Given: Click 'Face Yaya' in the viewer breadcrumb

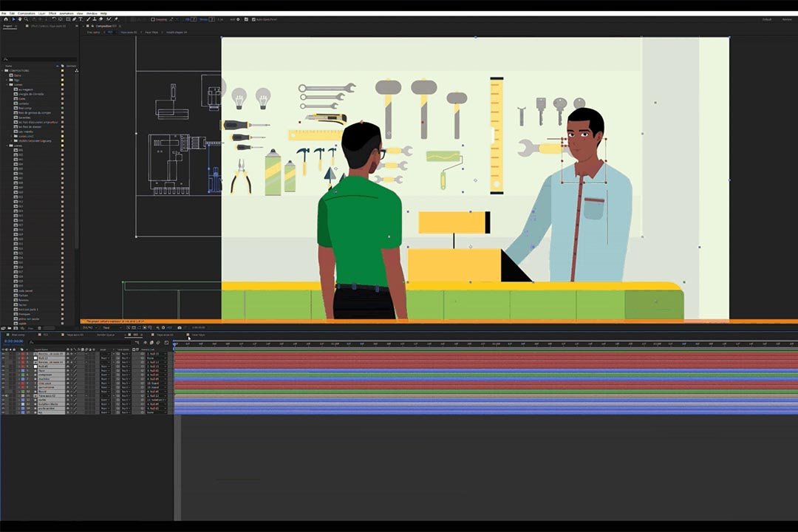Looking at the screenshot, I should click(151, 32).
